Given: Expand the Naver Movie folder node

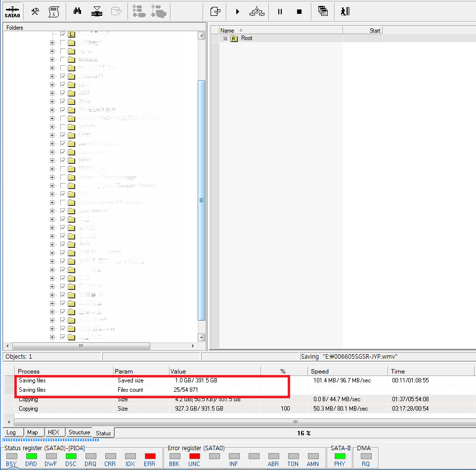Looking at the screenshot, I should tap(52, 152).
